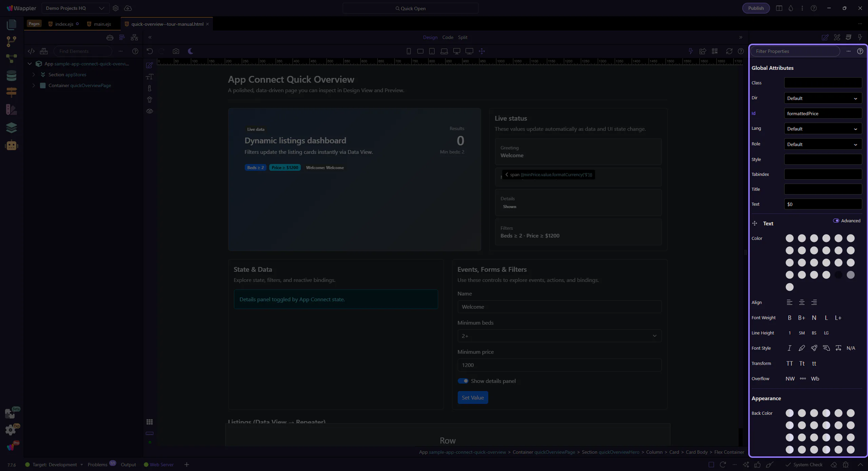Select the mobile phone viewport icon

(x=409, y=51)
